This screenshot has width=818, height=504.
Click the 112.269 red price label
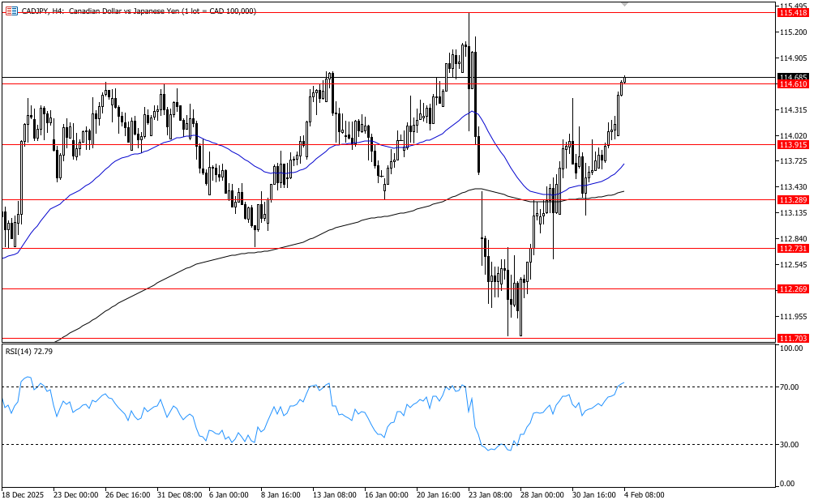click(x=792, y=288)
